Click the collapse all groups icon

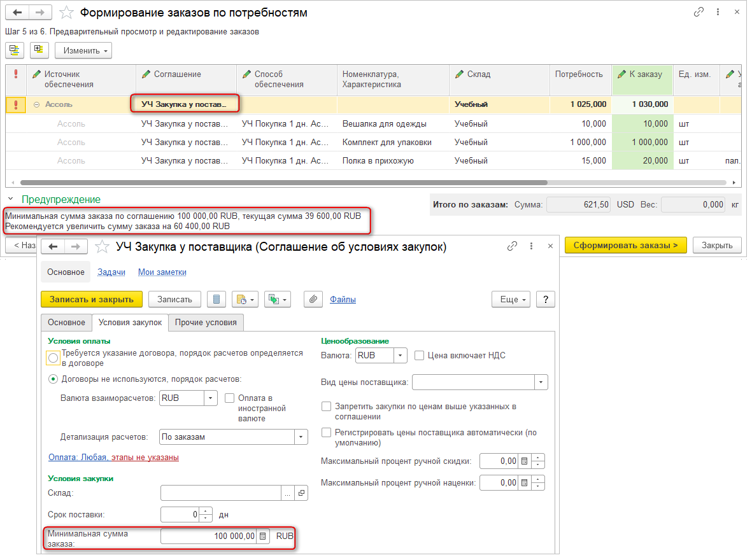point(14,50)
